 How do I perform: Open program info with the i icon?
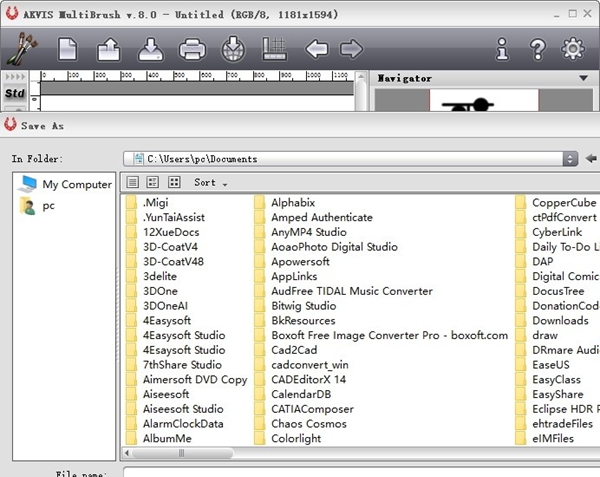click(502, 49)
